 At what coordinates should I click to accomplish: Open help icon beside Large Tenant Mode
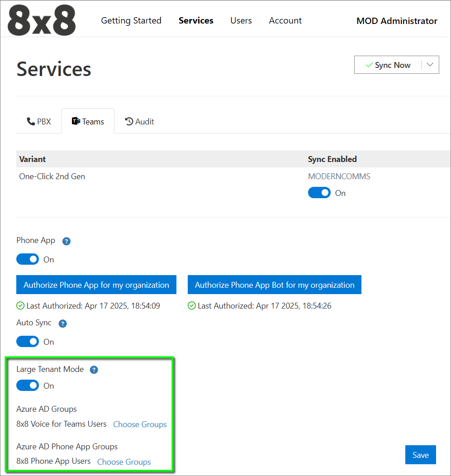click(x=94, y=370)
